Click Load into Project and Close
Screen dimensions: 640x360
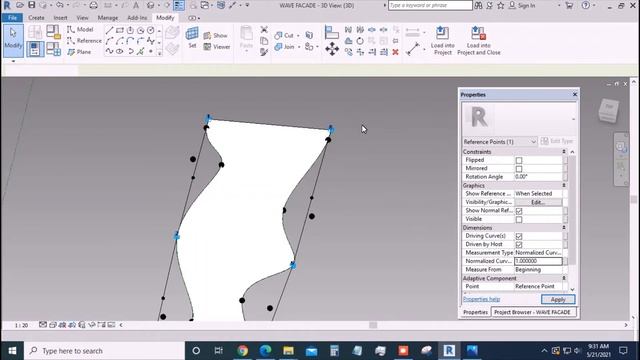tap(479, 40)
